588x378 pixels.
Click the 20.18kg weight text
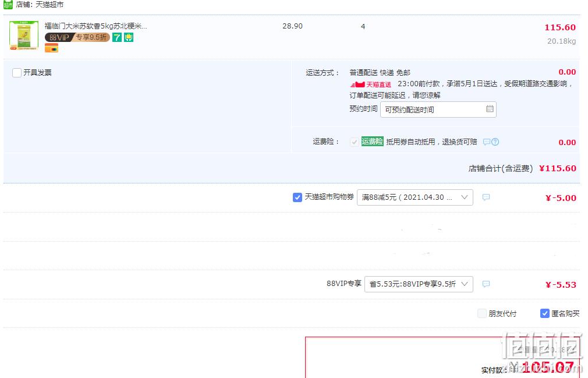561,41
